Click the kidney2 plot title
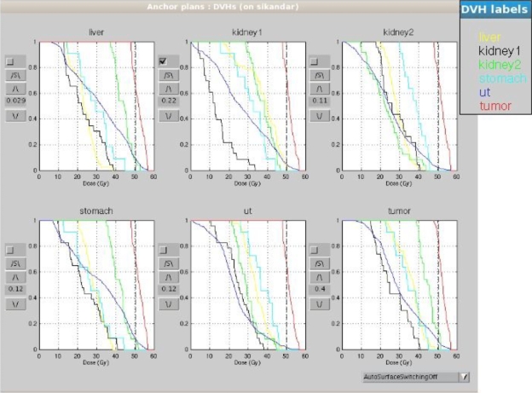This screenshot has height=393, width=532. (398, 32)
